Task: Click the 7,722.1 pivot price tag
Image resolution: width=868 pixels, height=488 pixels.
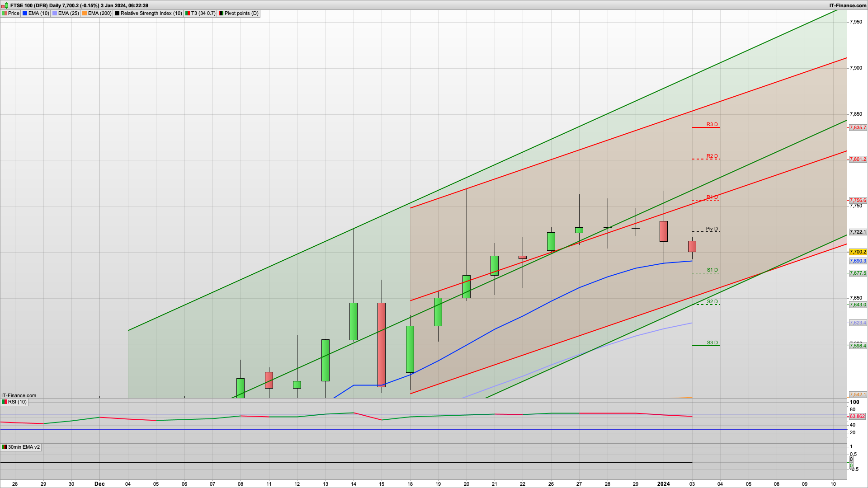Action: (x=858, y=232)
